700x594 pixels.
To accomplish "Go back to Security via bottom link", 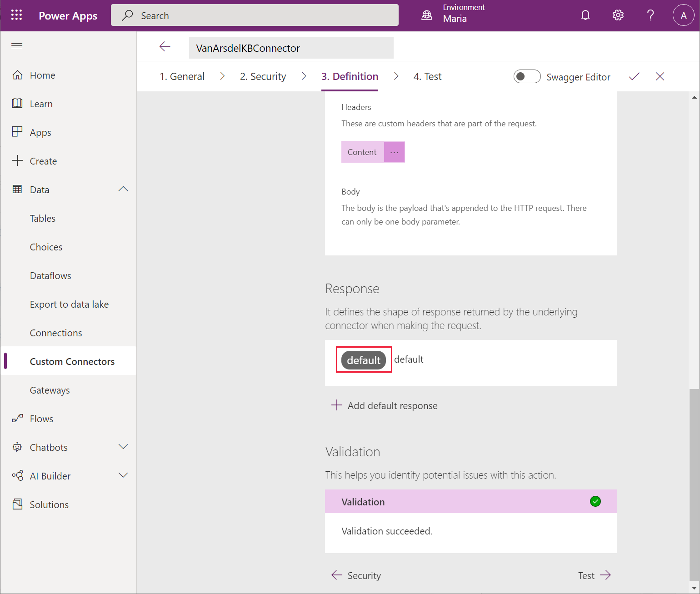I will click(356, 575).
